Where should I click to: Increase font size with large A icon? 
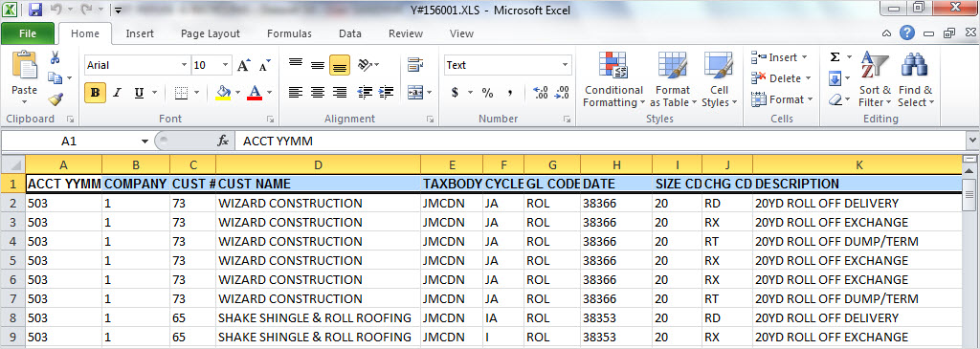(244, 65)
